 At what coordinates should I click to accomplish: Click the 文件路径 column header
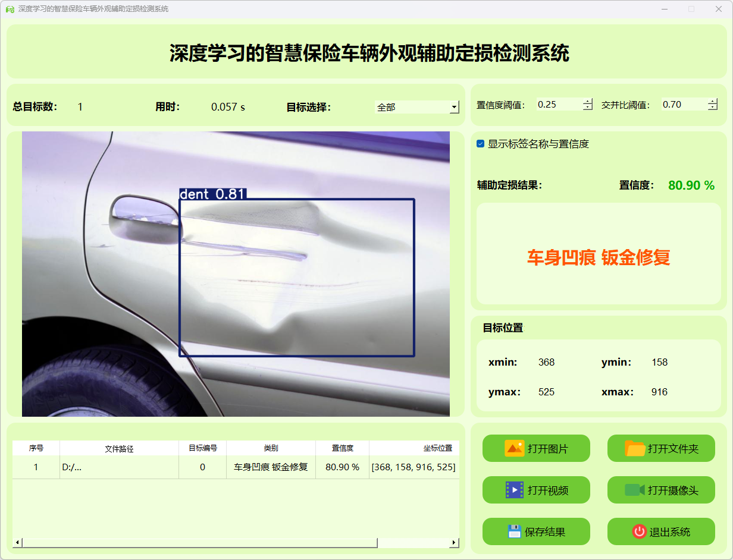point(119,449)
